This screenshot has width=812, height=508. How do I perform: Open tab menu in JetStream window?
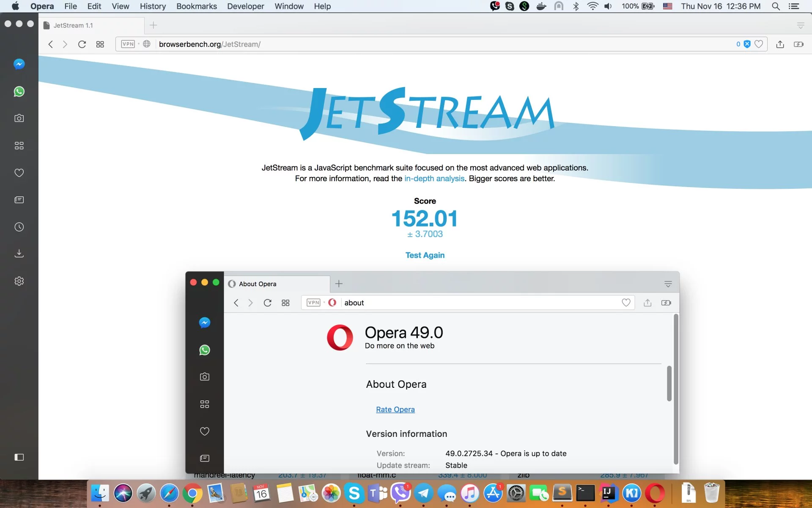(x=801, y=25)
